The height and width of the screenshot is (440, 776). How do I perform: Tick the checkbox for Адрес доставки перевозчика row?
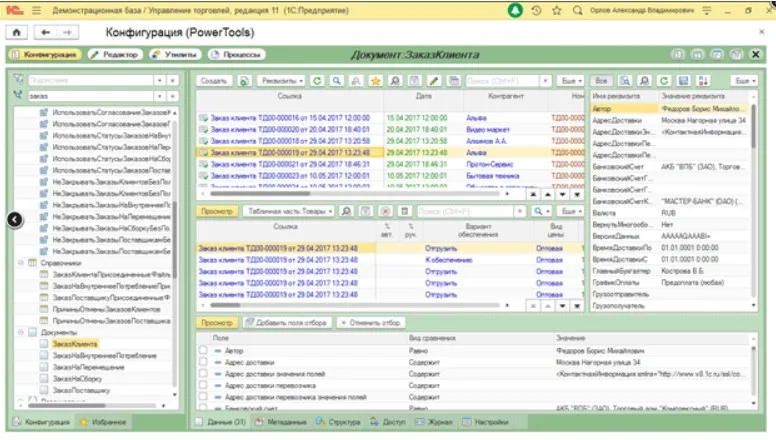pyautogui.click(x=203, y=385)
